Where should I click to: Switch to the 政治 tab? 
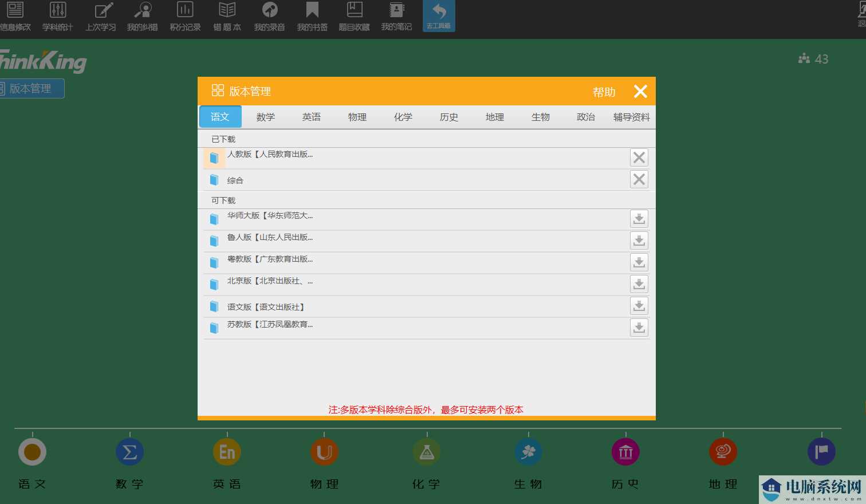[x=586, y=117]
